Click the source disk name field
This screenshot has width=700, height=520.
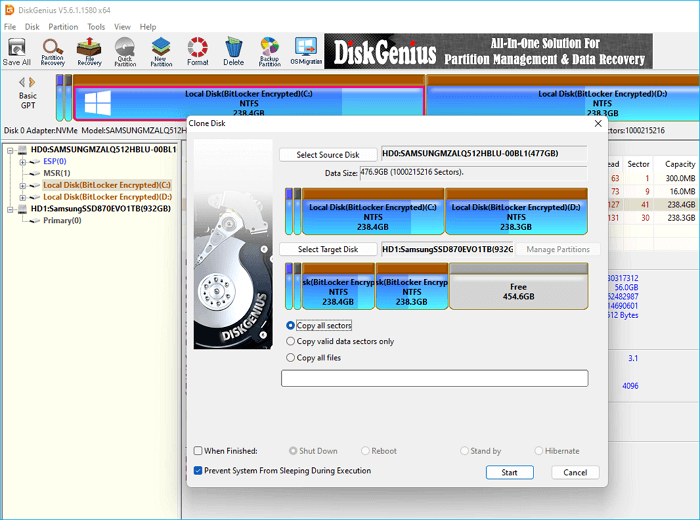click(x=484, y=154)
